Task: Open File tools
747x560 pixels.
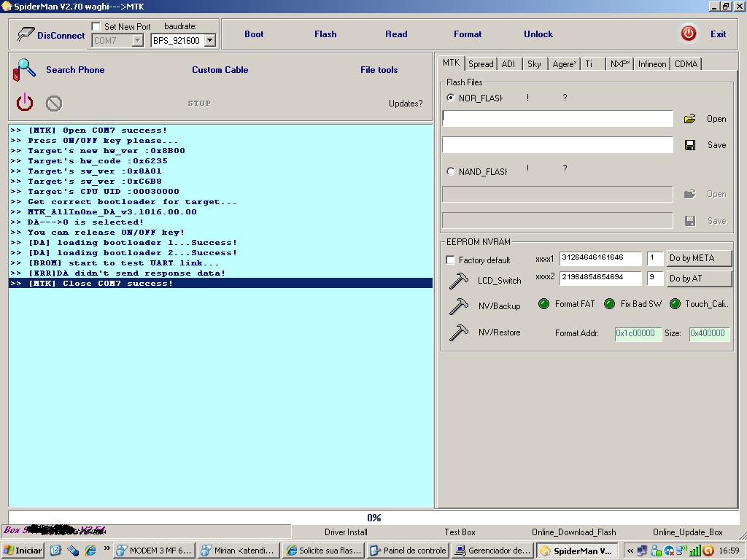Action: (x=379, y=69)
